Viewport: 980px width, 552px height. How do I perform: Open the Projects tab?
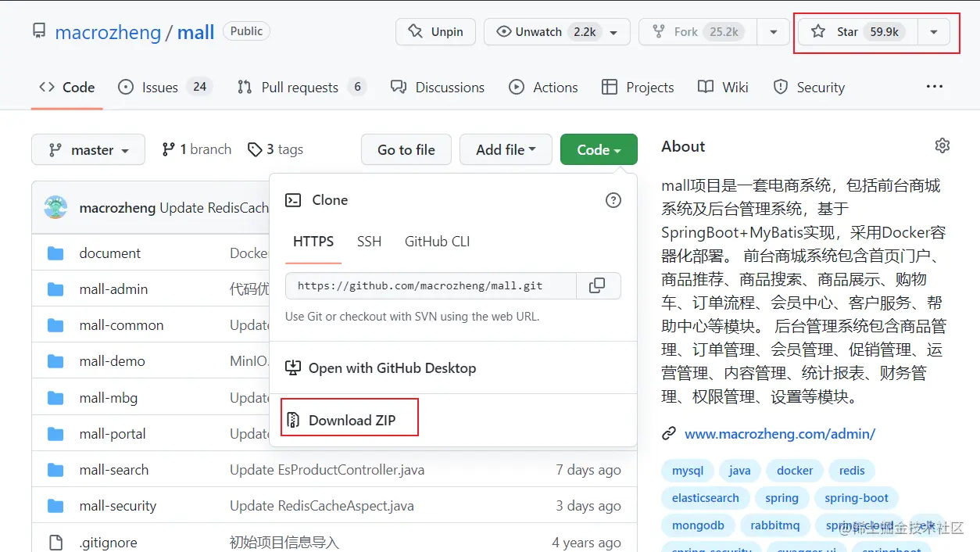pos(638,87)
